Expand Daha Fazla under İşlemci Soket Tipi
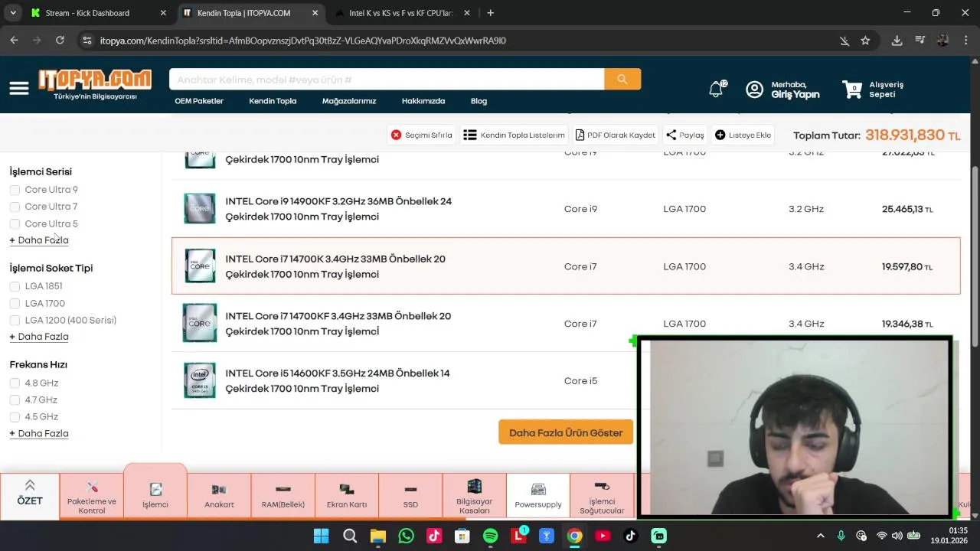 (39, 337)
